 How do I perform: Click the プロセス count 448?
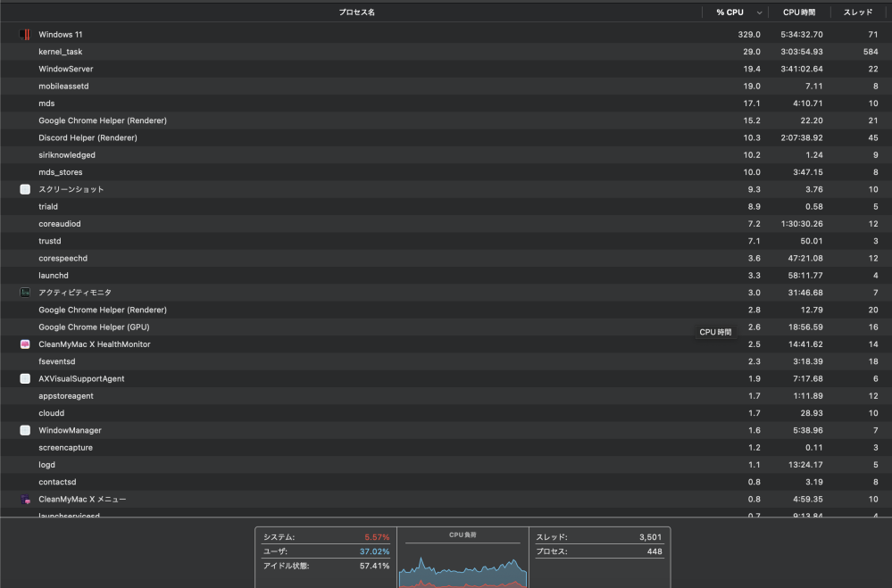tap(654, 551)
